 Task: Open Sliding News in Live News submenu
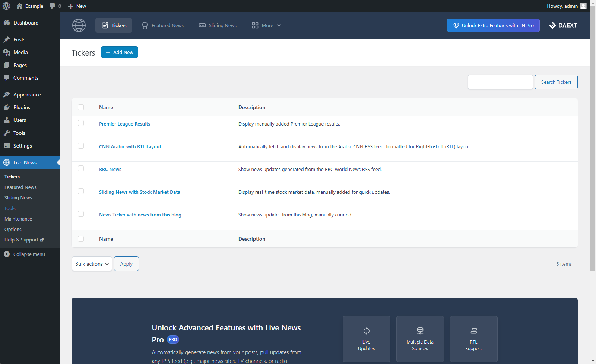[18, 197]
